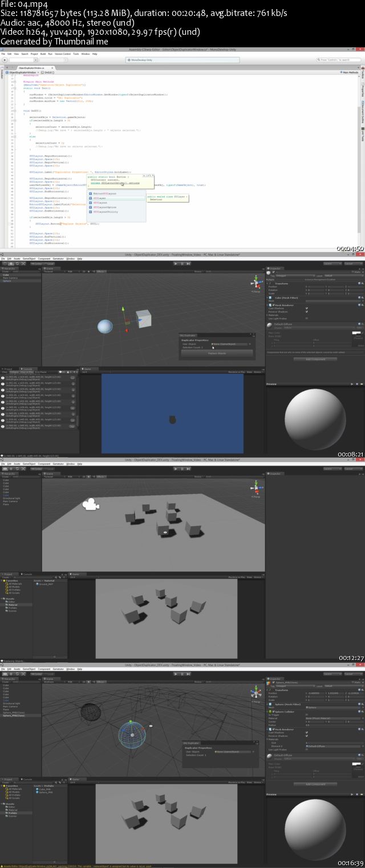Click User Object field in 00:08:21 duplicator window

pyautogui.click(x=230, y=344)
